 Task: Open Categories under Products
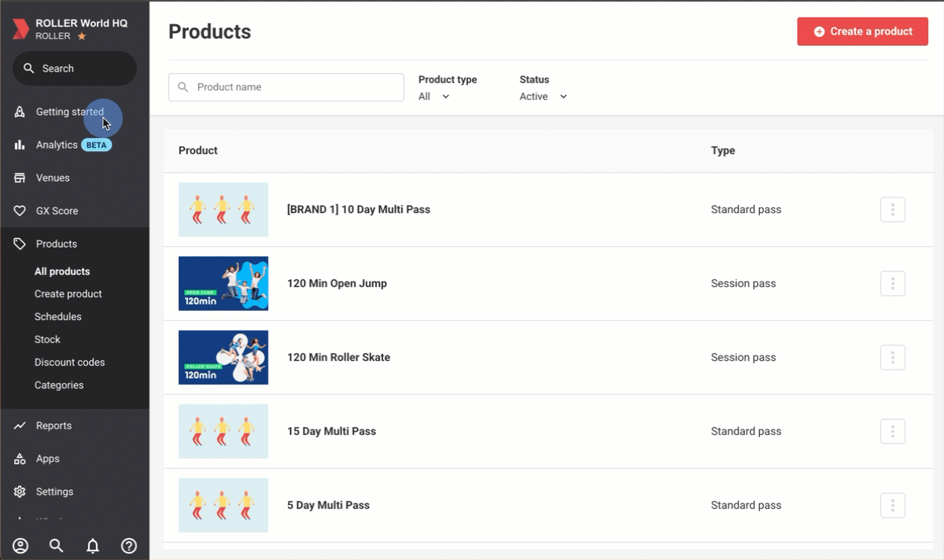tap(59, 385)
